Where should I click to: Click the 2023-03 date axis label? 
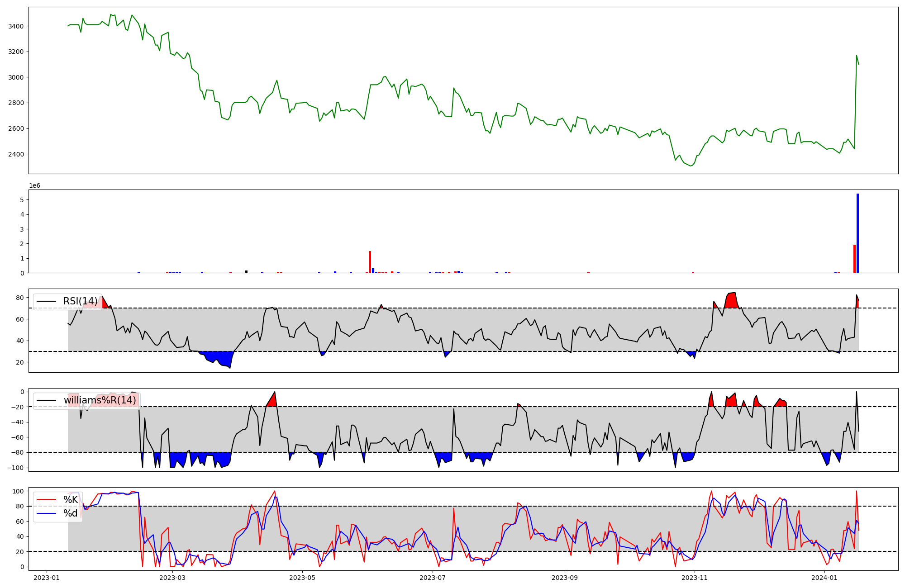172,578
